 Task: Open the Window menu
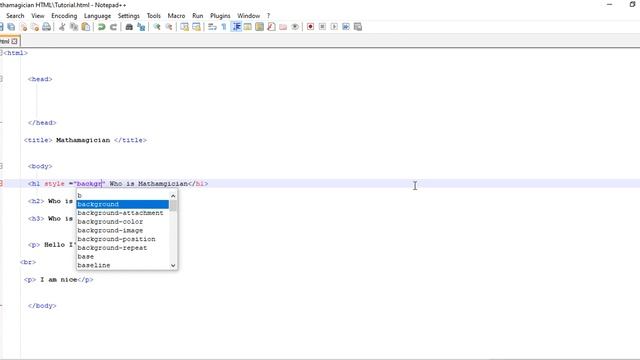coord(249,16)
